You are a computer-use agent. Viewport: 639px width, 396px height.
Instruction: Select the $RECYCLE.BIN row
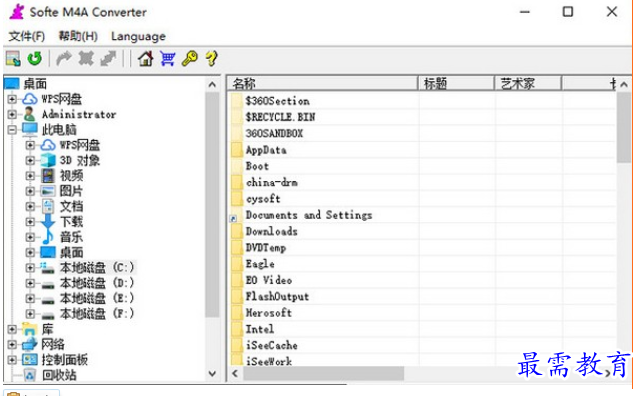tap(422, 117)
